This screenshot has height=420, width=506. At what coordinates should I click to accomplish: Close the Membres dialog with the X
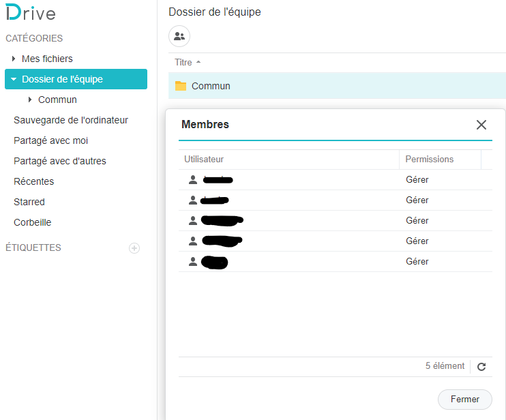(481, 125)
